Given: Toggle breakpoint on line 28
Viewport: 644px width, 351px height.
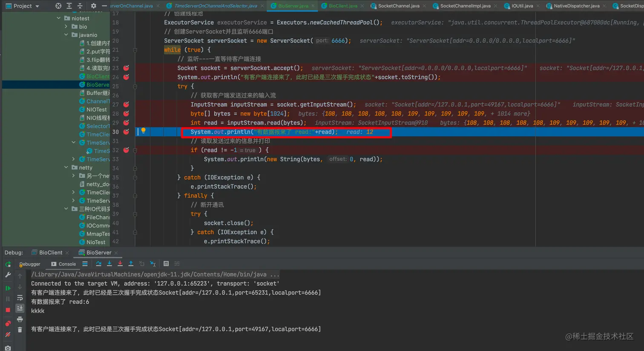Looking at the screenshot, I should tap(126, 114).
